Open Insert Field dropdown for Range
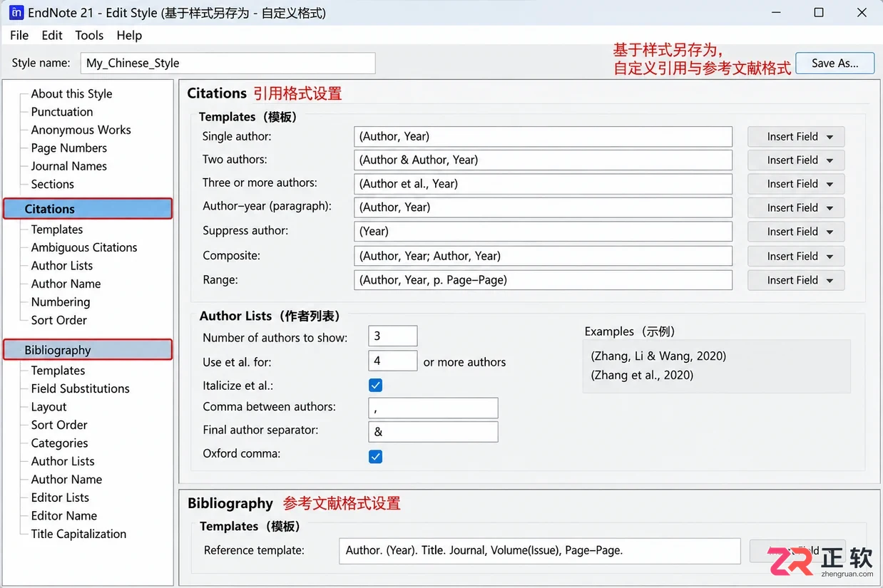Viewport: 883px width, 588px height. click(x=796, y=280)
